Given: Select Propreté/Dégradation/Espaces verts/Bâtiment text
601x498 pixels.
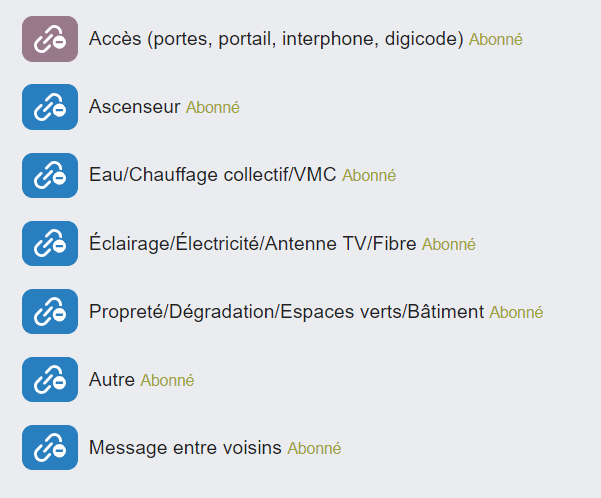Looking at the screenshot, I should [286, 311].
